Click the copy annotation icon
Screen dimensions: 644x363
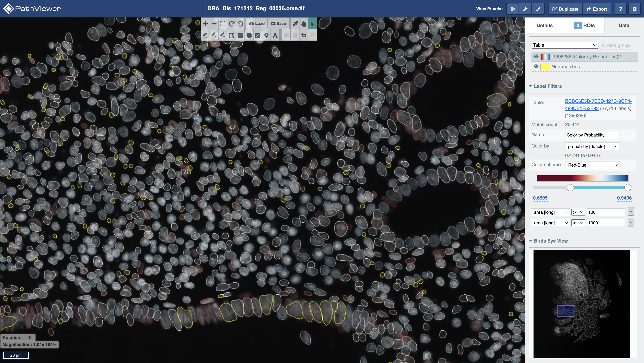(x=286, y=35)
